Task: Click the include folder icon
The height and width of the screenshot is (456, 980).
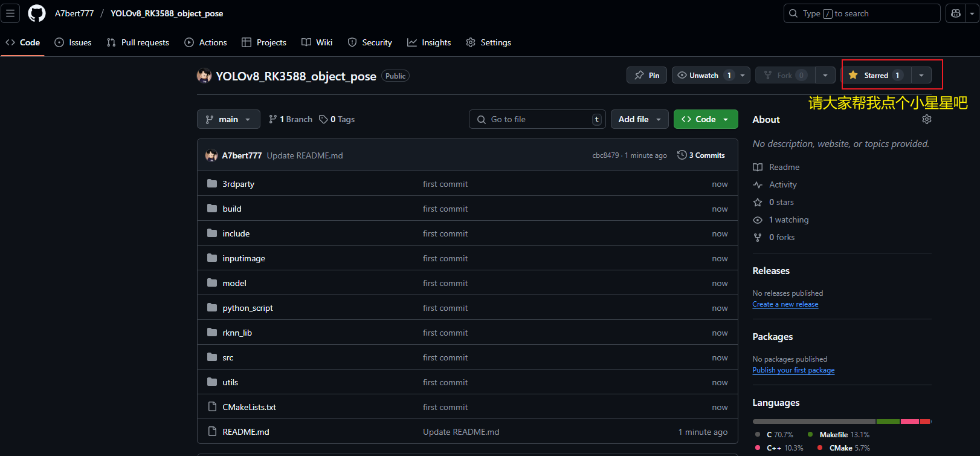Action: [212, 233]
